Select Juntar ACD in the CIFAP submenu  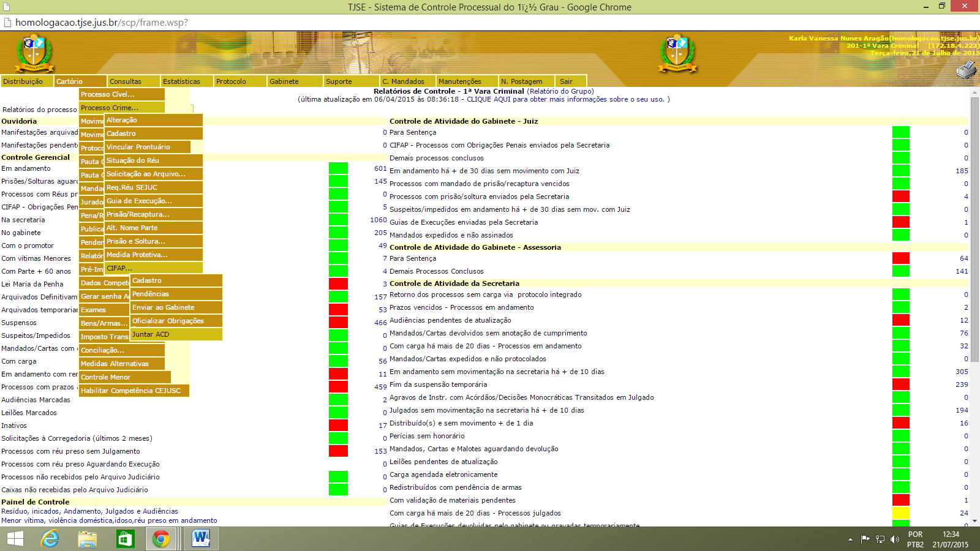point(176,334)
